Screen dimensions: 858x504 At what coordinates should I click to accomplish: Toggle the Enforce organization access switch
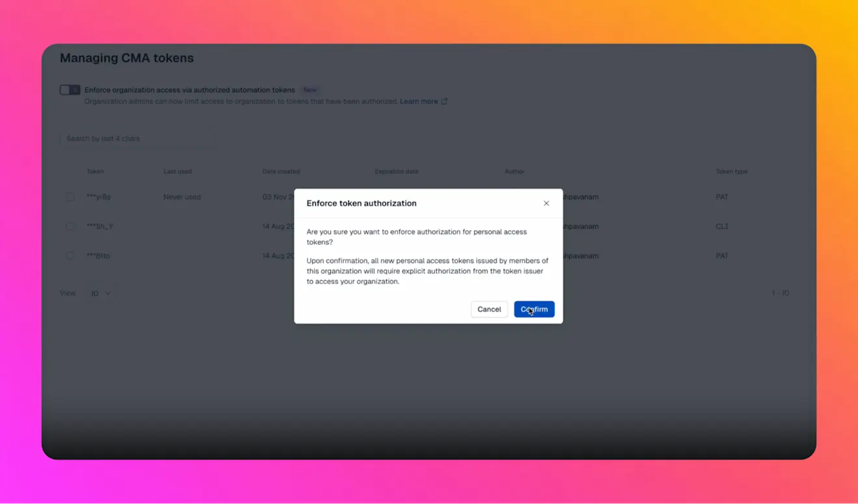[x=70, y=90]
